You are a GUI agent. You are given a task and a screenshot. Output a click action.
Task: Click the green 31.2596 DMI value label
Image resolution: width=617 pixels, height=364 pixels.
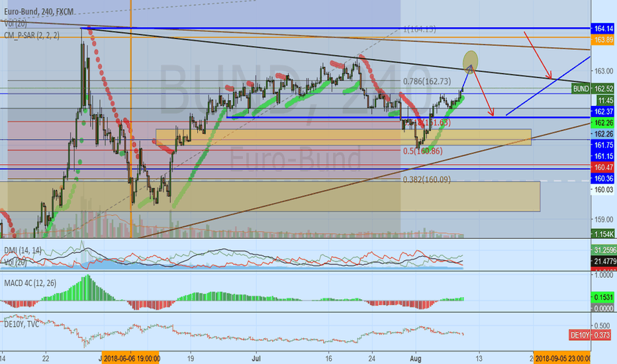603,250
